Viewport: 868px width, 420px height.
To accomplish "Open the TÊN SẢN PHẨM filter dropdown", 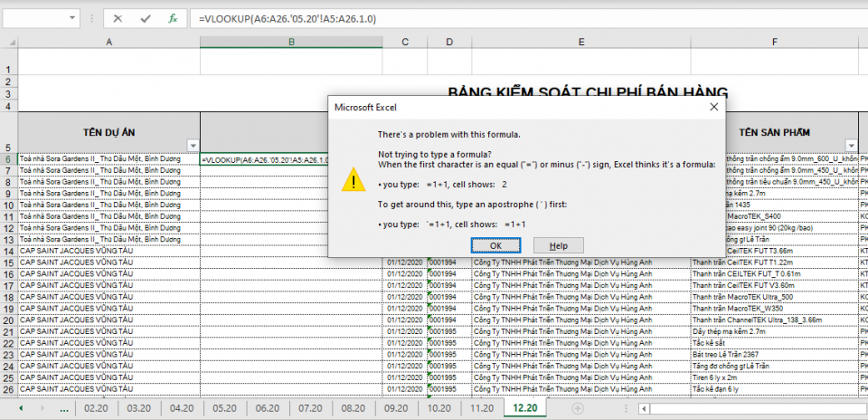I will 850,146.
